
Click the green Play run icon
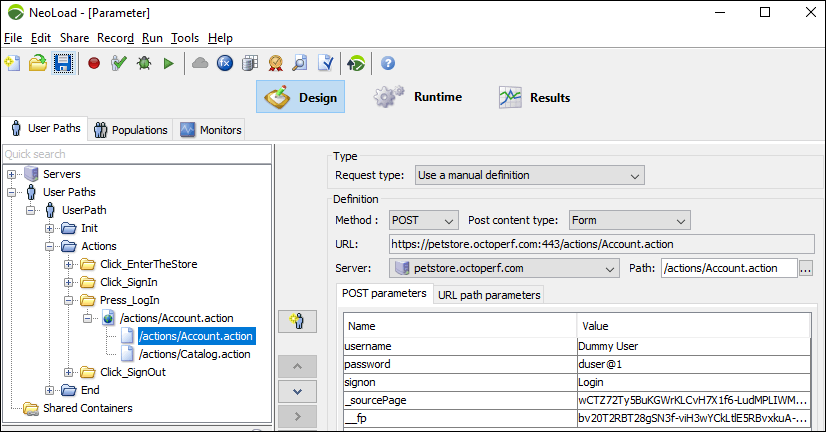[x=169, y=63]
